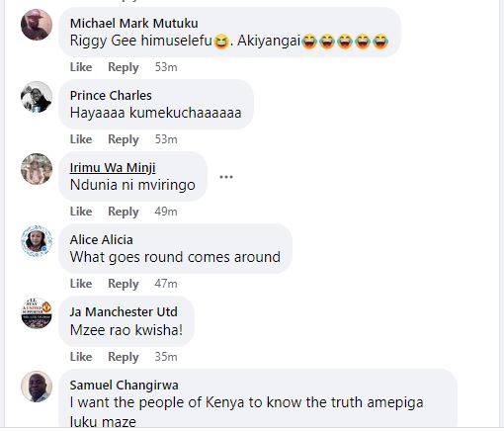Image resolution: width=504 pixels, height=431 pixels.
Task: Reply to Alice Alicia's comment
Action: click(124, 284)
